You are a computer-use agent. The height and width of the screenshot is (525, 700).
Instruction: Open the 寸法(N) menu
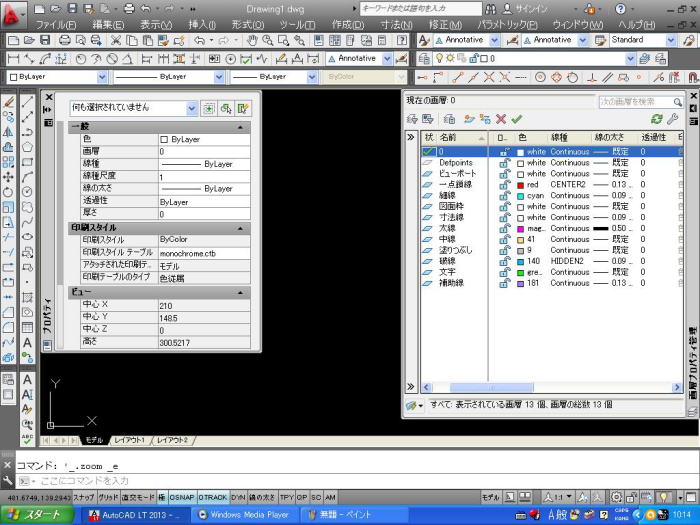coord(396,25)
